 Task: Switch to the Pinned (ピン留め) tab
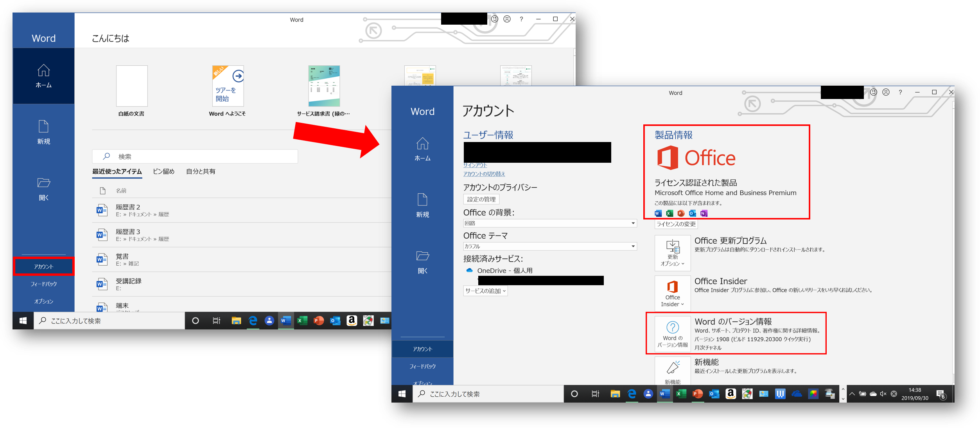(x=163, y=171)
